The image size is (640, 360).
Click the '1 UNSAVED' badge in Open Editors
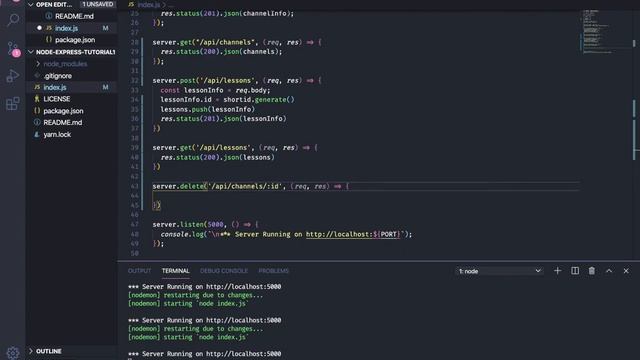point(98,4)
